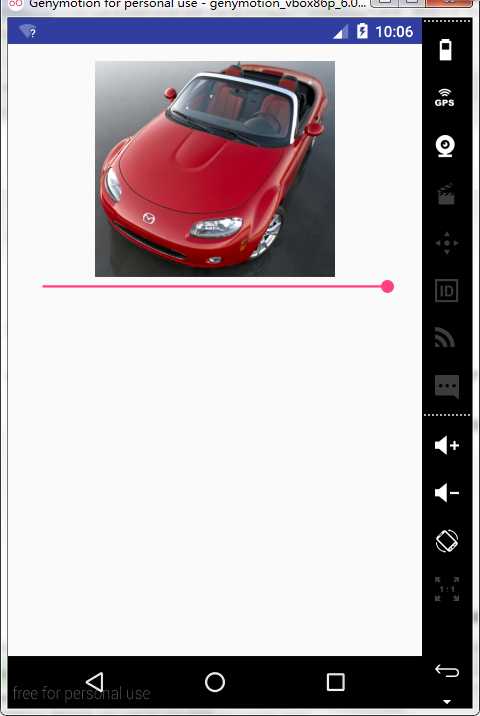Click the sidebar back arrow button

click(x=447, y=670)
